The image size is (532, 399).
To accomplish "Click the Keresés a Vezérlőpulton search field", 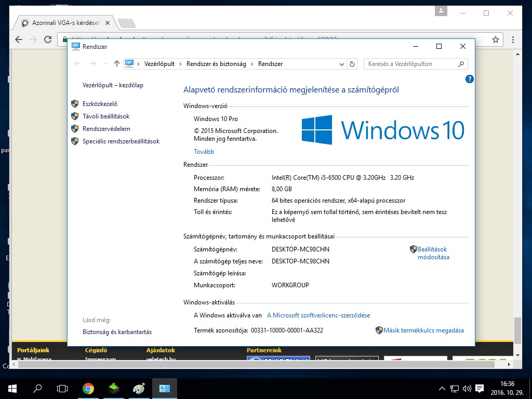I will click(416, 64).
